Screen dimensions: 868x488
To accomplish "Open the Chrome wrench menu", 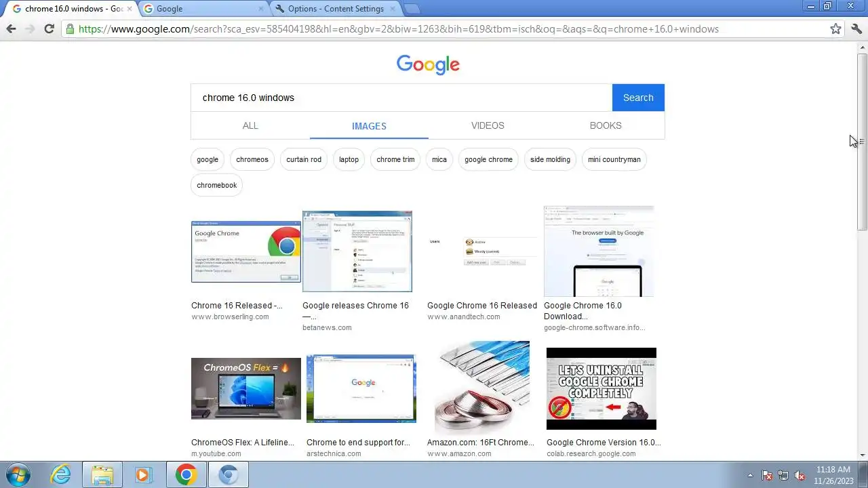I will tap(856, 28).
